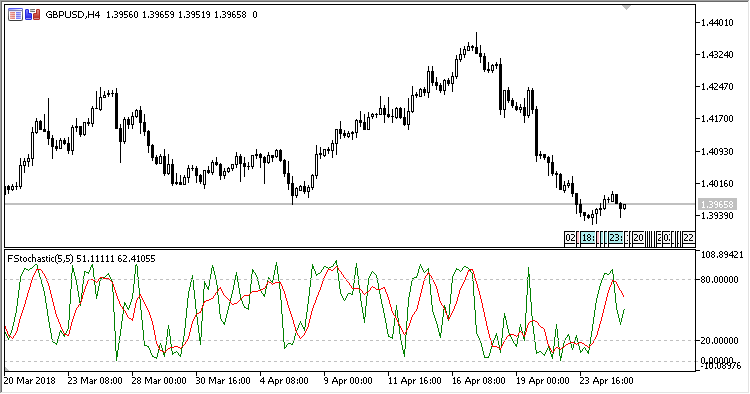The width and height of the screenshot is (750, 394).
Task: Click the blue-red Depth of Market icon
Action: tap(33, 15)
